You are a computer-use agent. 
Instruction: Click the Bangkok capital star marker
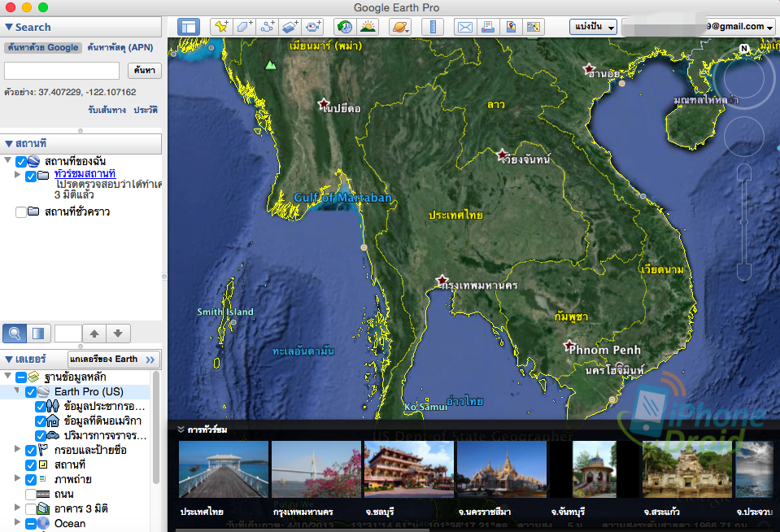(442, 281)
